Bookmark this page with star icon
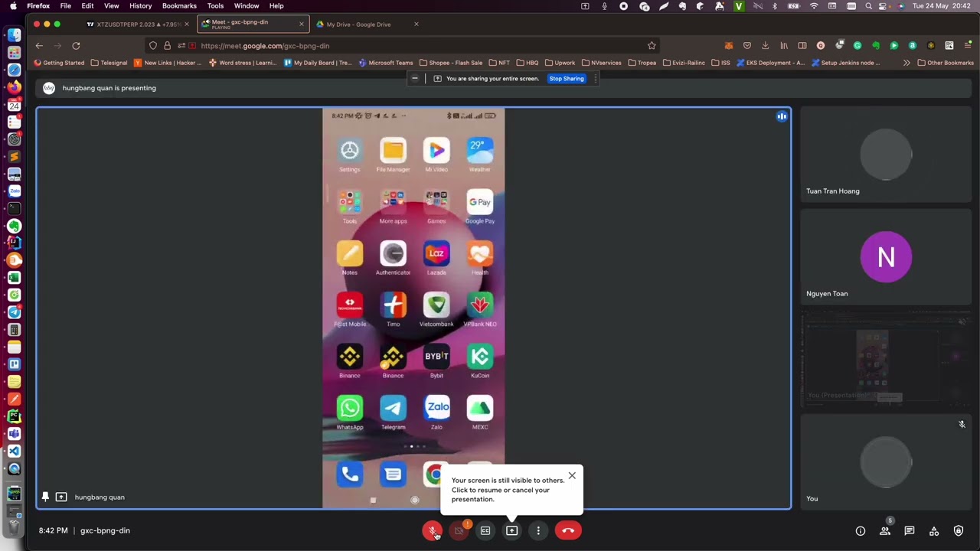 tap(652, 46)
